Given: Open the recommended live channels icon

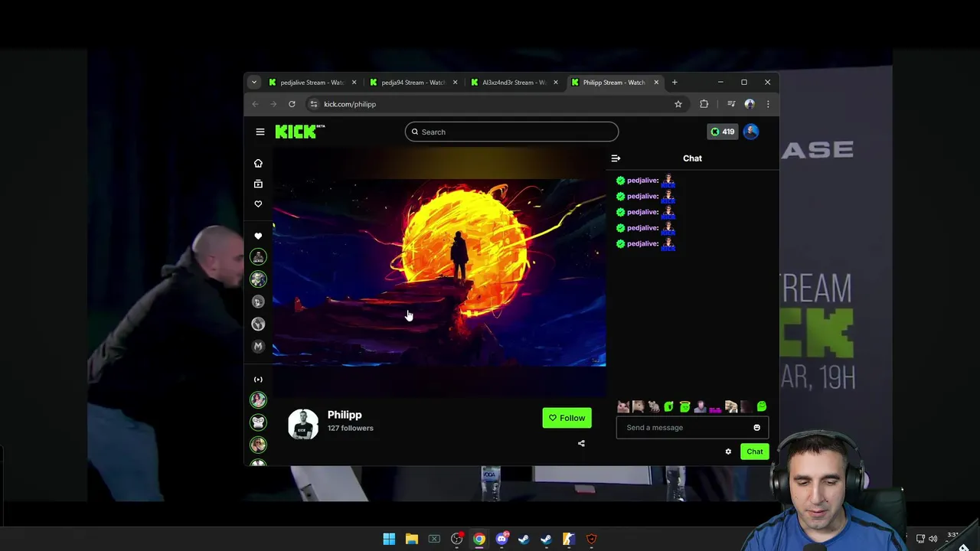Looking at the screenshot, I should (x=258, y=380).
